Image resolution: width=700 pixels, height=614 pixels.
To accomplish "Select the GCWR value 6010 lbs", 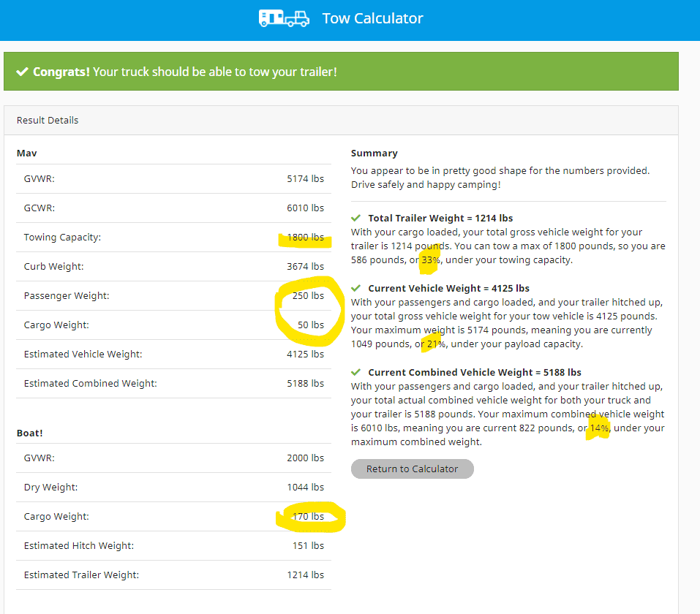I will pos(305,208).
